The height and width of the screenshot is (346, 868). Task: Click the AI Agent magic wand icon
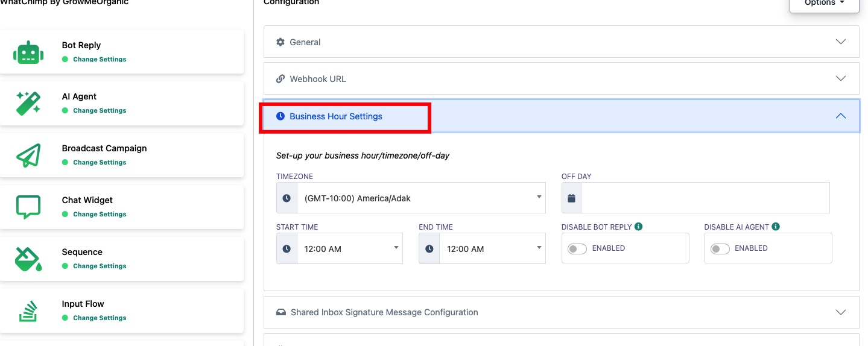point(28,104)
